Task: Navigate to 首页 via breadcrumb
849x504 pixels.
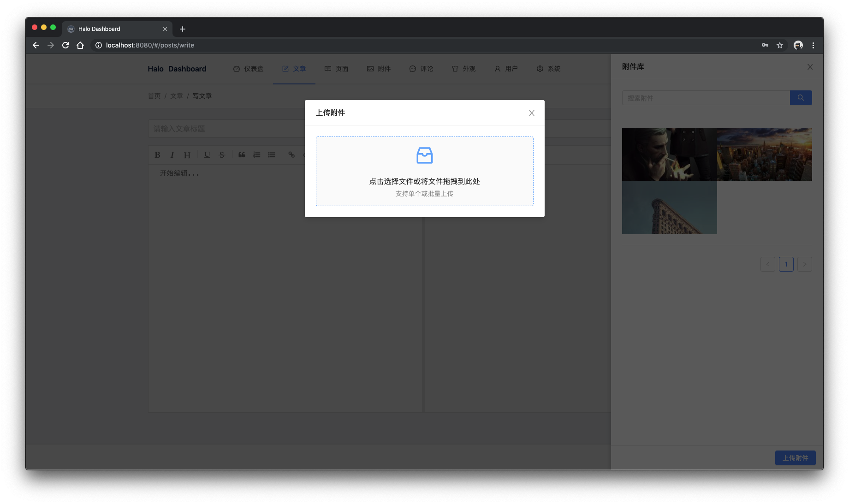Action: pos(154,96)
